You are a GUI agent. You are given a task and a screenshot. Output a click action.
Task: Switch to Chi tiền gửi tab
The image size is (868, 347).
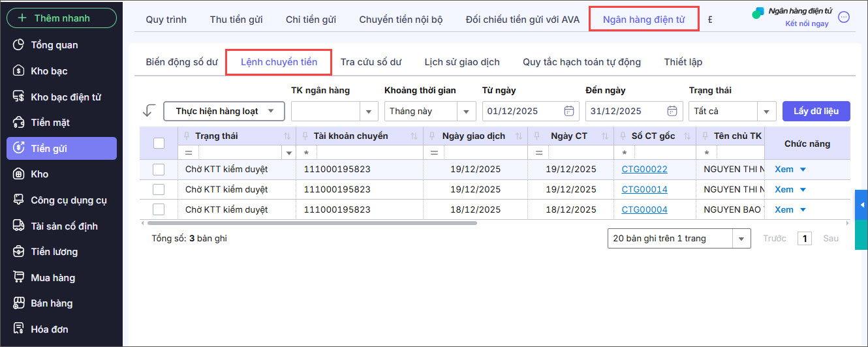tap(311, 20)
